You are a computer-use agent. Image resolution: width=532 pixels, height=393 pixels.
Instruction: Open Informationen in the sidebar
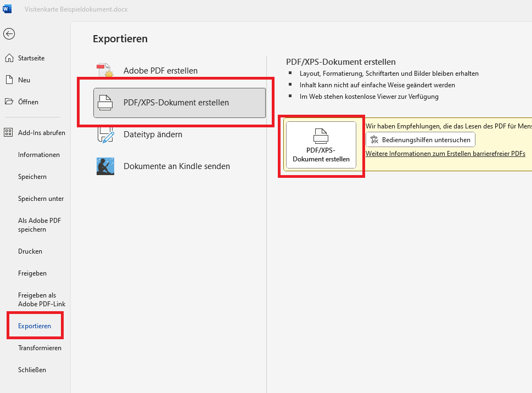(39, 155)
